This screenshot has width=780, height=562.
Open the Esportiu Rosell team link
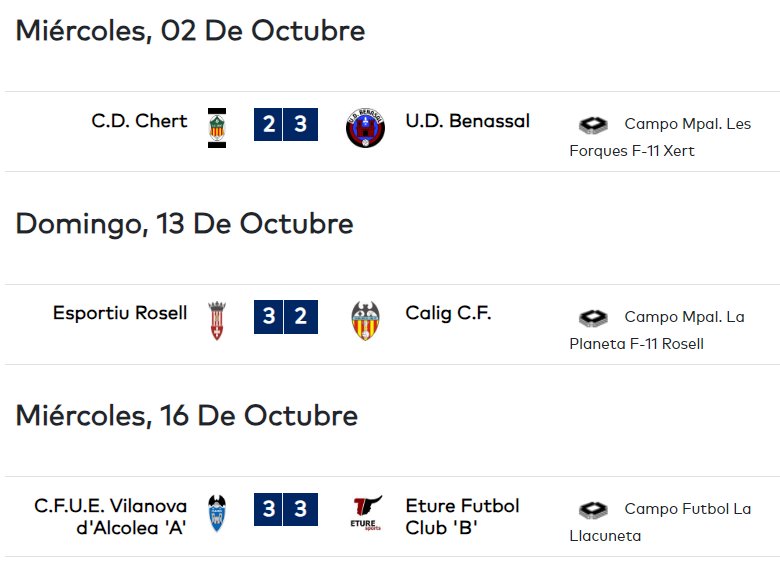[x=120, y=313]
